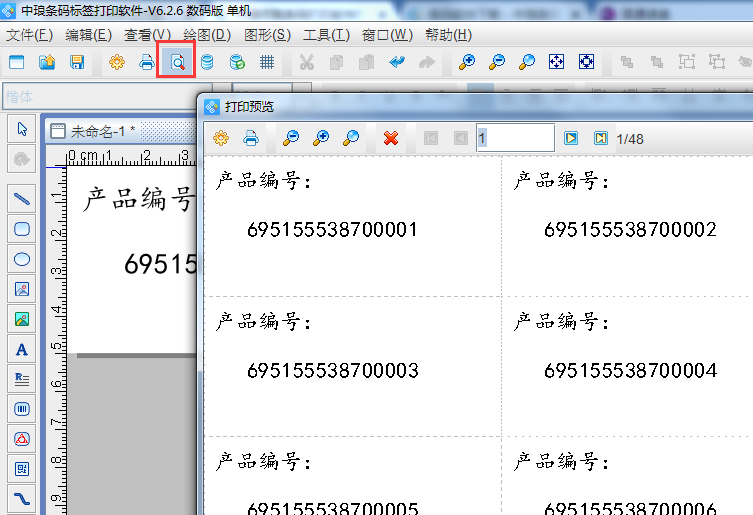
Task: Open the 工具(T) menu
Action: point(326,35)
